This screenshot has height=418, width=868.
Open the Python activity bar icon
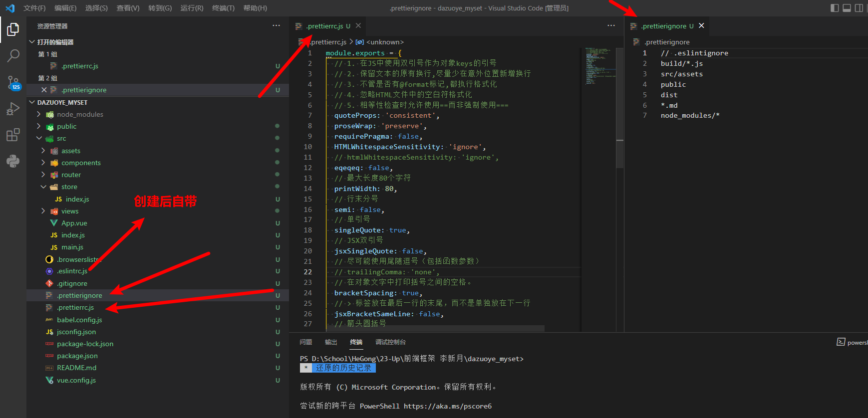(13, 161)
